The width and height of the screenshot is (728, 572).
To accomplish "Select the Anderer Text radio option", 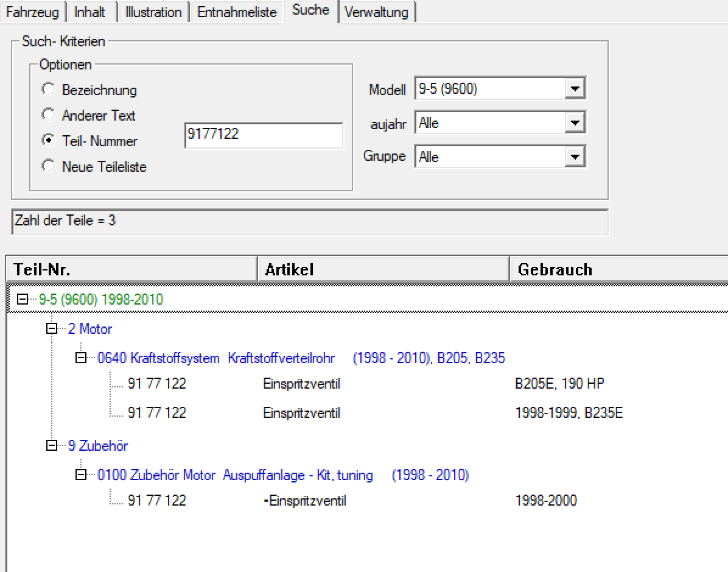I will coord(48,115).
